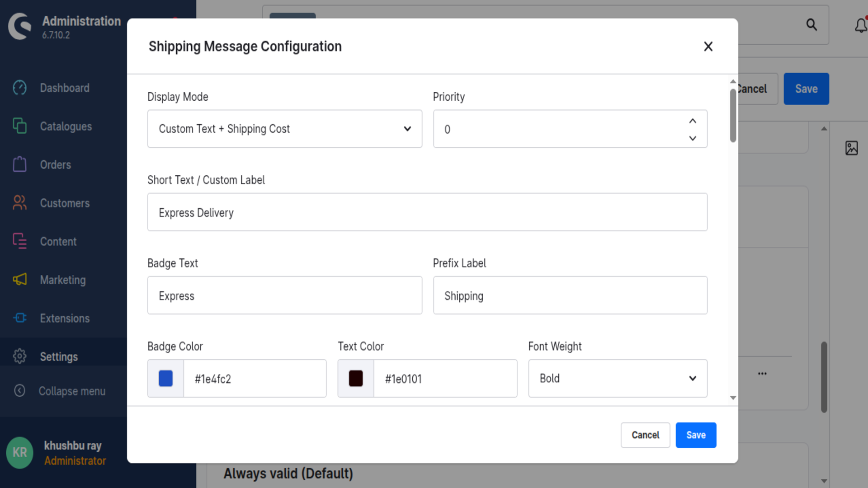
Task: Select the Content menu item
Action: click(58, 241)
